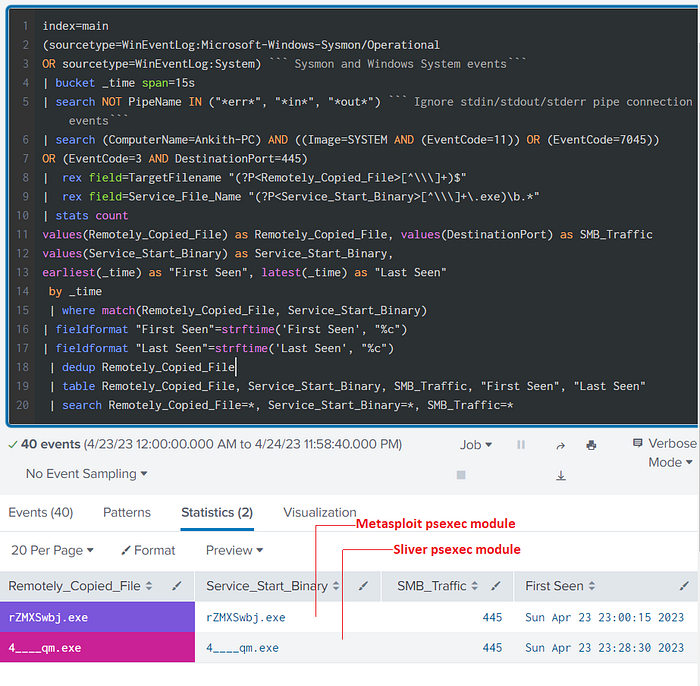Click 445 value in 4____qm.exe row
The image size is (700, 686).
(x=492, y=648)
